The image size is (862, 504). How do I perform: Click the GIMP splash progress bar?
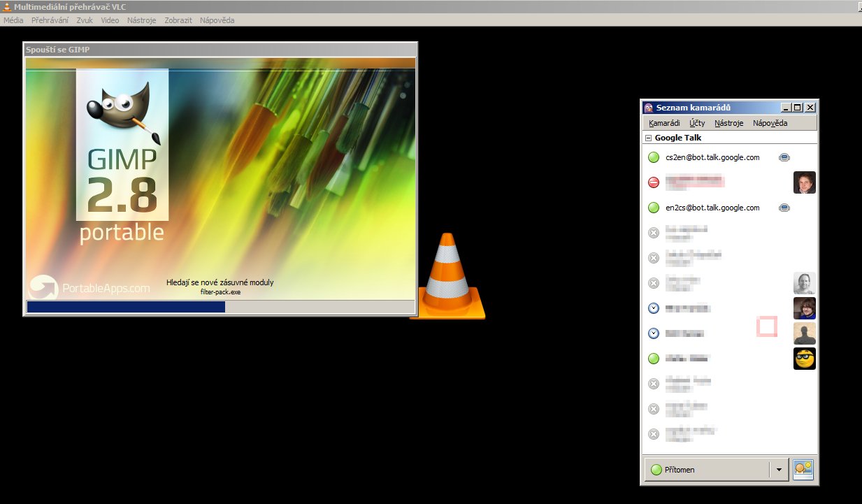[x=220, y=307]
